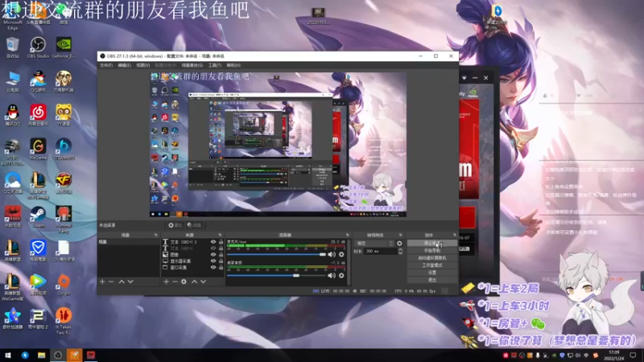Click the start recording button
The height and width of the screenshot is (362, 644).
432,250
